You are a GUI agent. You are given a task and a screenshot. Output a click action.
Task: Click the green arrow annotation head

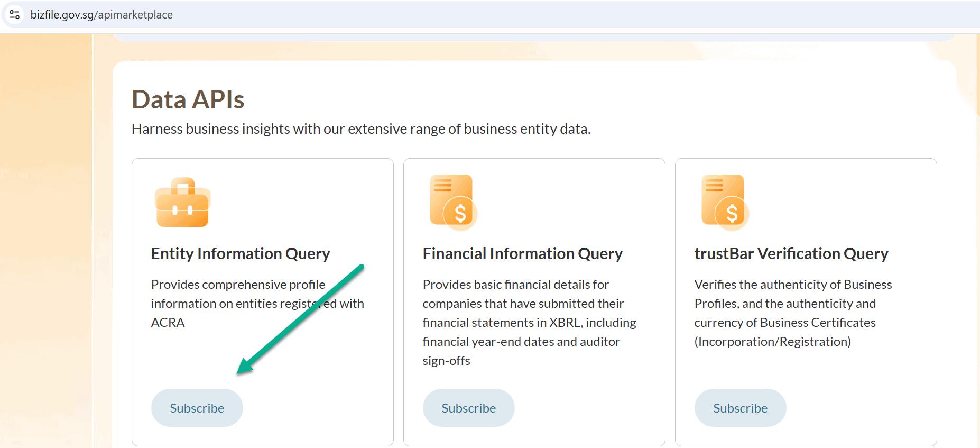tap(244, 366)
